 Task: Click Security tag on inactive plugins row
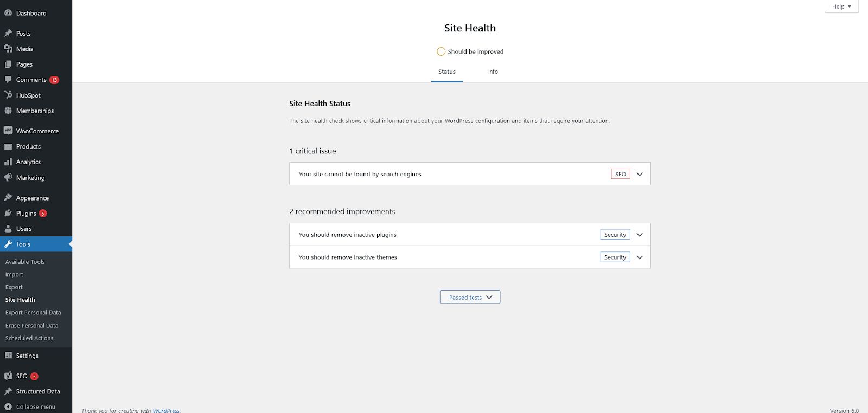coord(615,235)
